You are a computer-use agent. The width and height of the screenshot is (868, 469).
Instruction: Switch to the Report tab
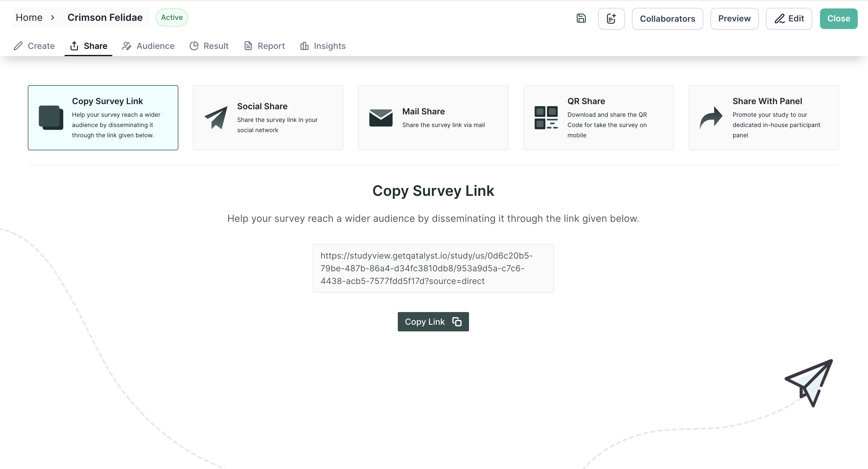[x=264, y=46]
